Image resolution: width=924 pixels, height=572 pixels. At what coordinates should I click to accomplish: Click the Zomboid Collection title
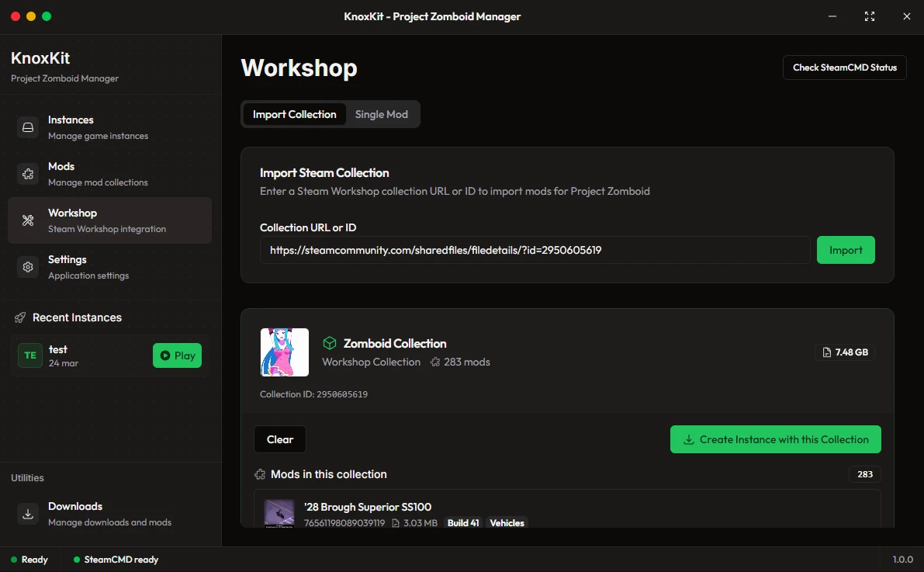395,343
